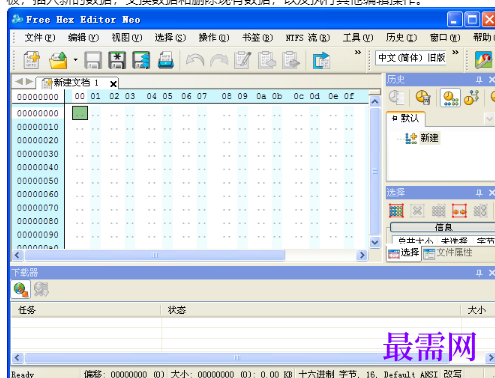Screen dimensions: 495x378
Task: Click first history panel icon (clear history)
Action: point(396,98)
